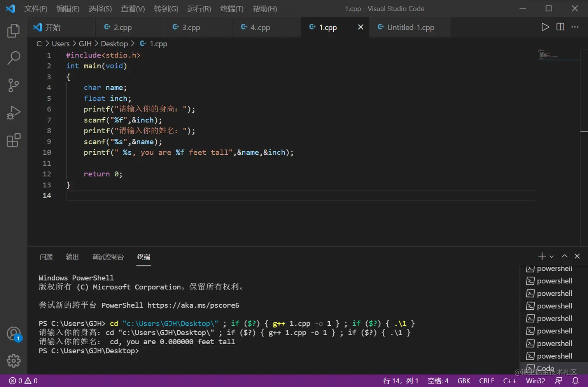
Task: Open the 运行(R) menu
Action: click(x=199, y=9)
